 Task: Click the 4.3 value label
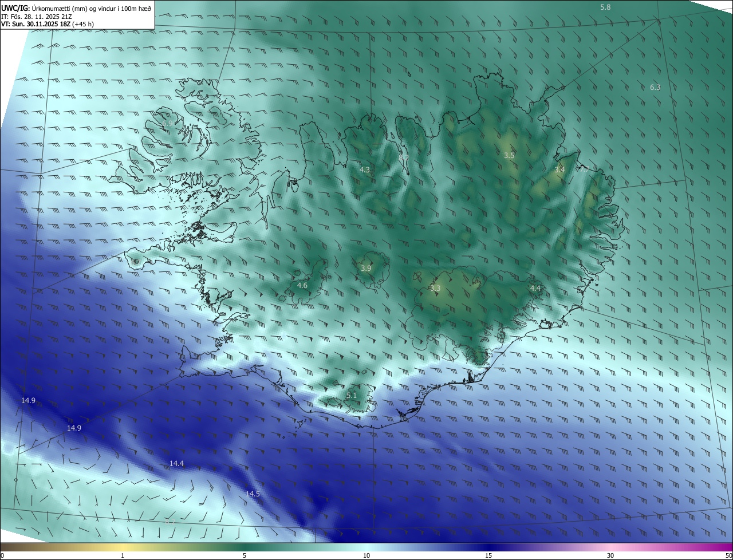(365, 169)
